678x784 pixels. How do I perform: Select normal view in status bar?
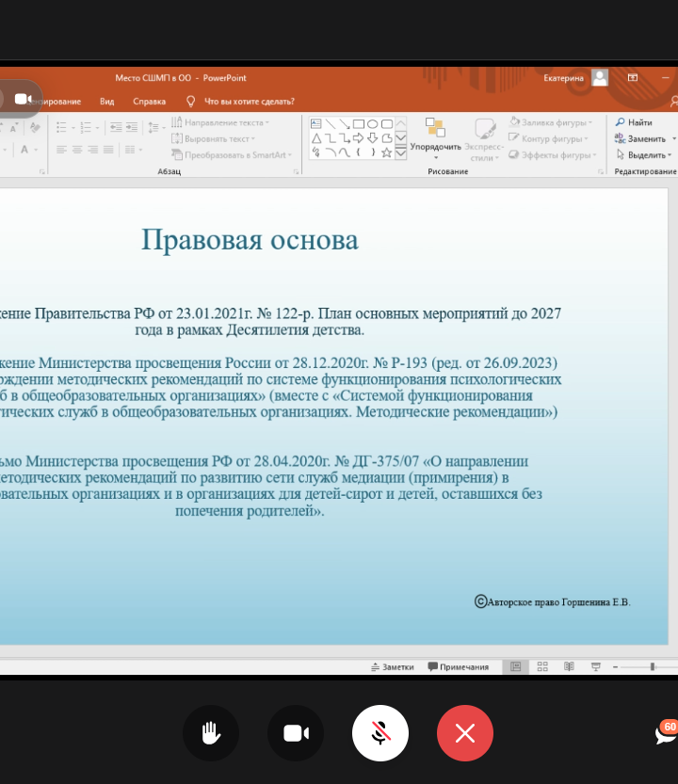pos(515,666)
